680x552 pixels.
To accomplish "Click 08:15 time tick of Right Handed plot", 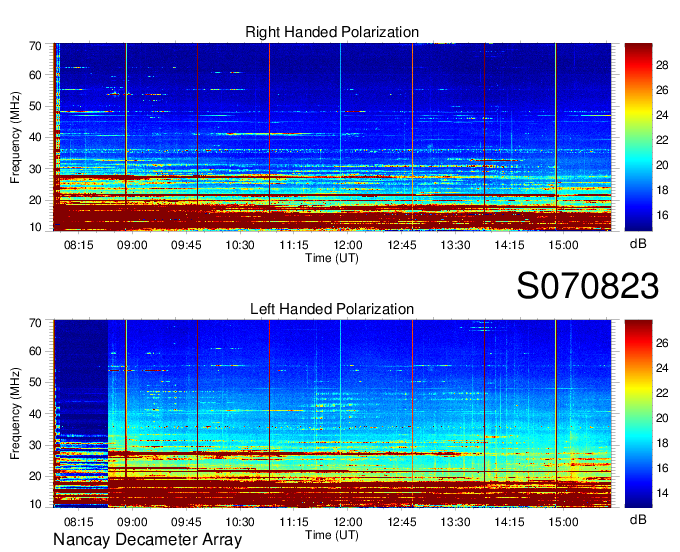I will [x=78, y=245].
